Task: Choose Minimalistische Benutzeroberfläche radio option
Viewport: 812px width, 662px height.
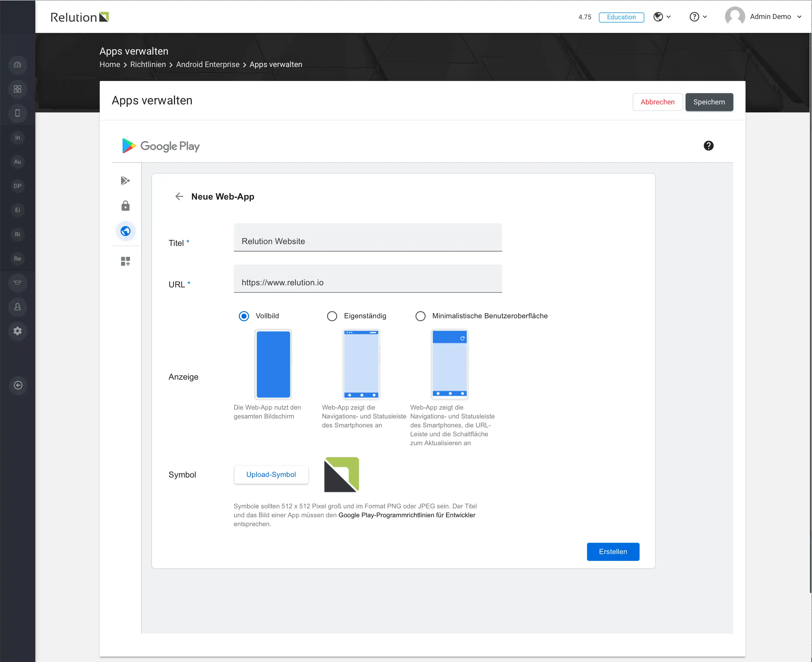Action: (x=421, y=316)
